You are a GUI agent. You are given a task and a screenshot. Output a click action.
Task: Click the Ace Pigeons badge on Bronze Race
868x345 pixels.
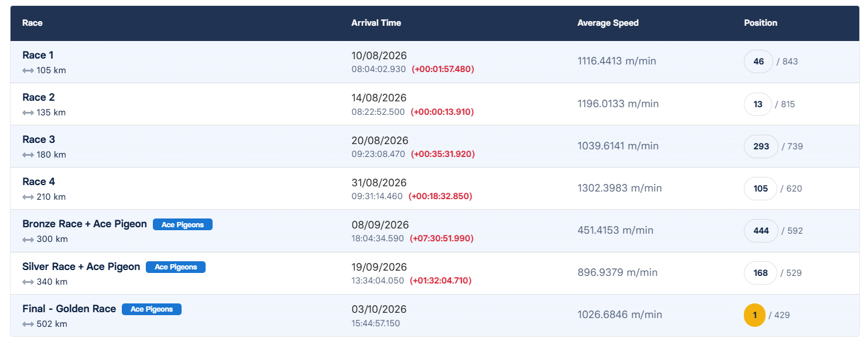tap(183, 224)
